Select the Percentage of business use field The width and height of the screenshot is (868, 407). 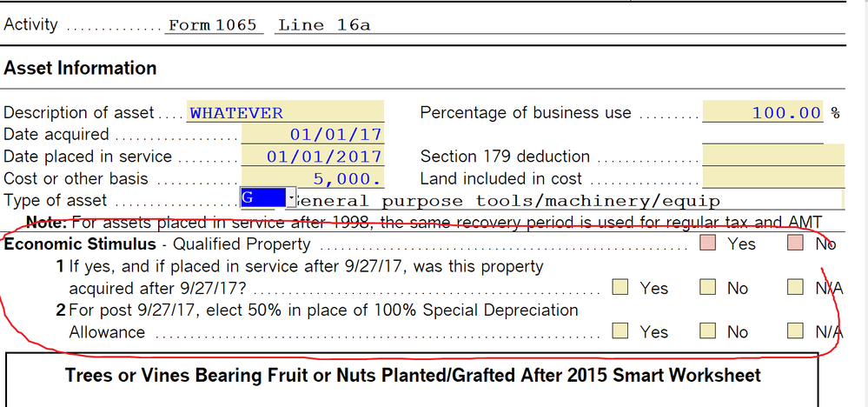coord(763,113)
